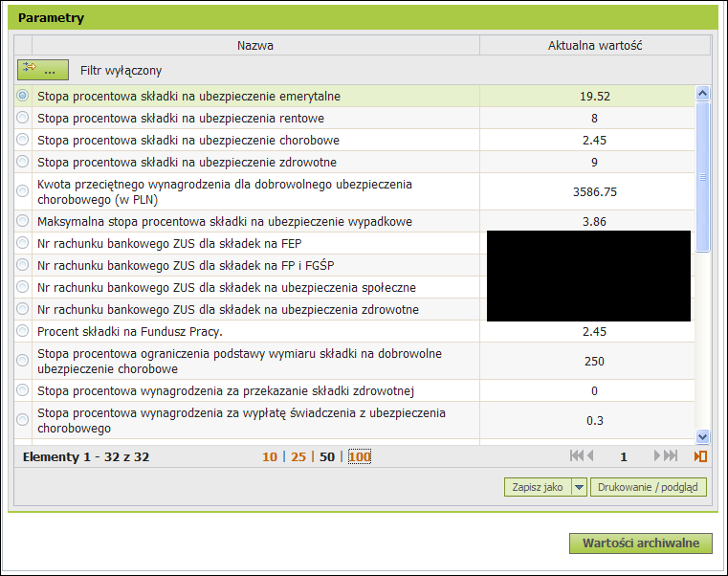The height and width of the screenshot is (576, 728).
Task: Select radio for ubezpieczenie chorobowe rate
Action: (x=23, y=140)
